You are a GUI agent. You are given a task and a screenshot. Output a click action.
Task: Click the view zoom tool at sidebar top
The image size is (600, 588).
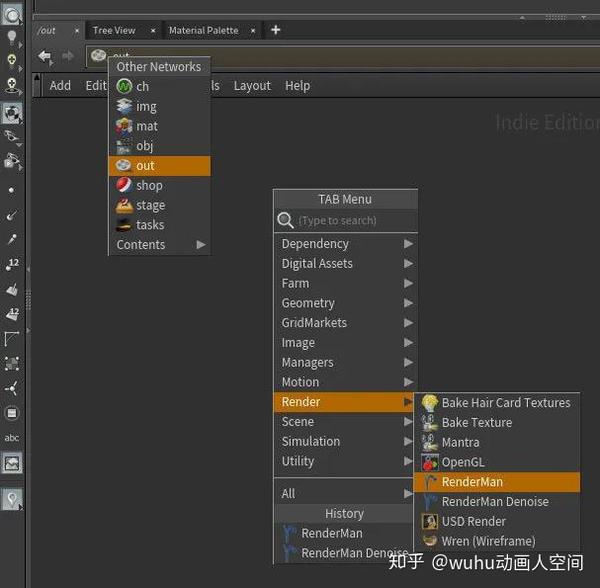point(12,15)
